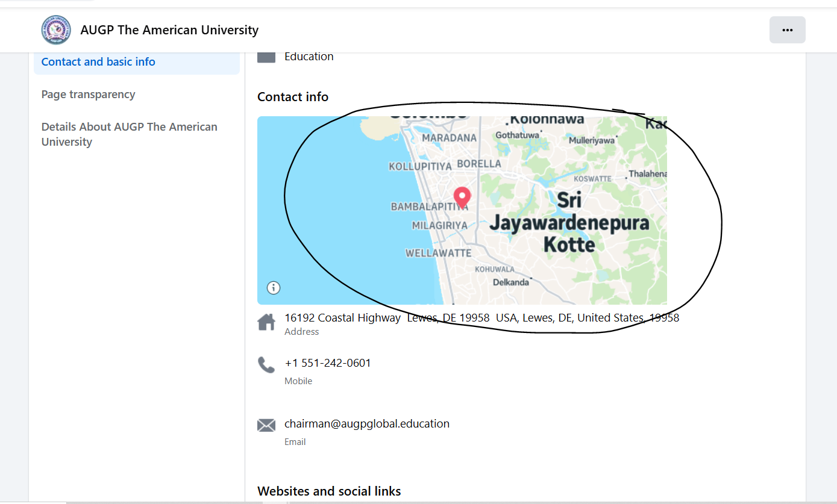The height and width of the screenshot is (504, 837).
Task: Click the AUGP university logo avatar
Action: [x=56, y=30]
